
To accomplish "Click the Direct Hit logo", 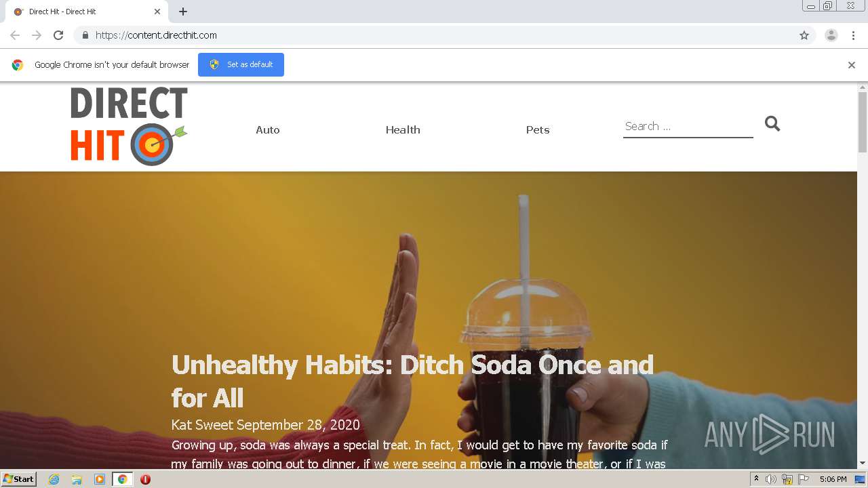I will (129, 126).
